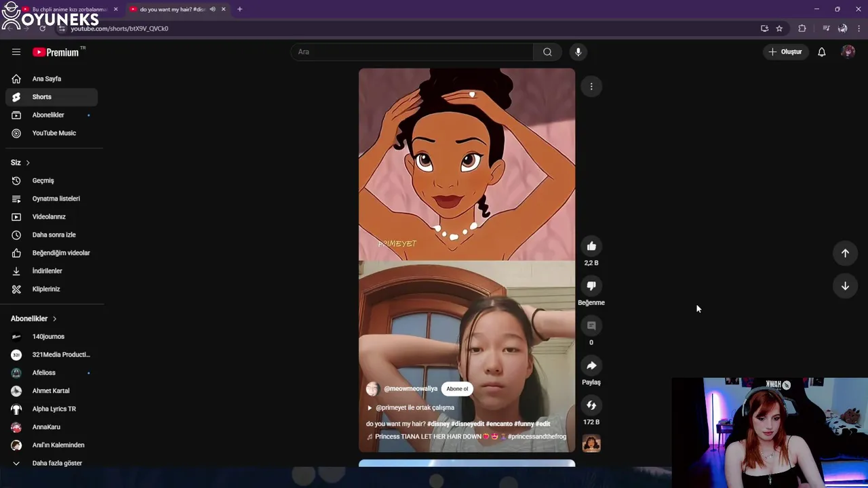Expand the Abonelikler section heading chevron
The image size is (868, 488).
[54, 319]
